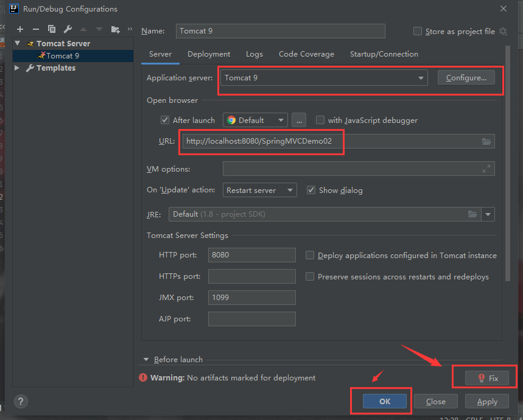
Task: Enable Store as project file checkbox
Action: pyautogui.click(x=417, y=31)
